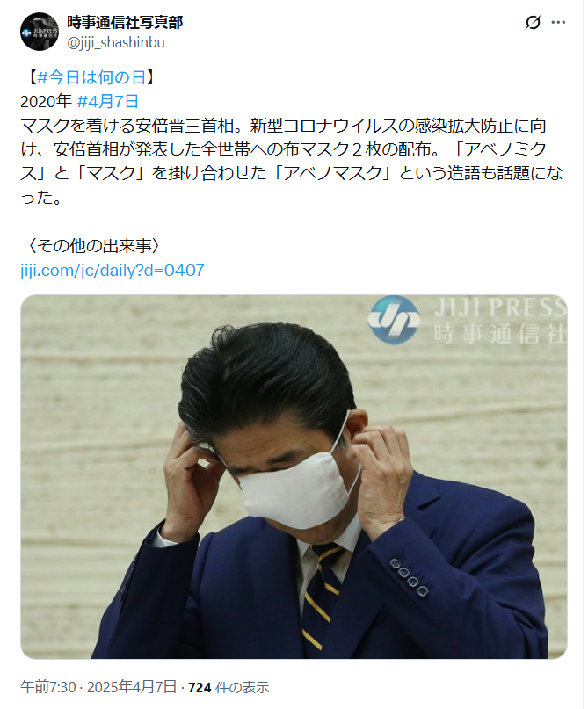Click the 724 件の表示 view count
Image resolution: width=588 pixels, height=709 pixels.
tap(229, 687)
